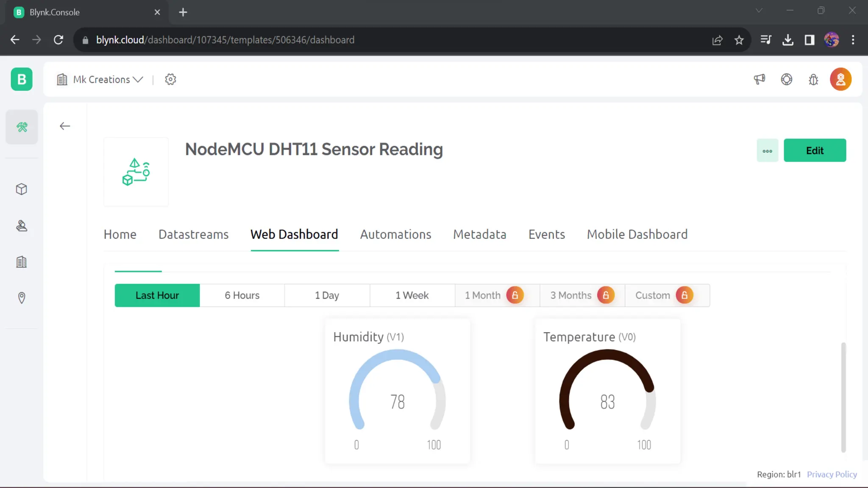
Task: Open the three-dots more actions menu
Action: click(767, 150)
